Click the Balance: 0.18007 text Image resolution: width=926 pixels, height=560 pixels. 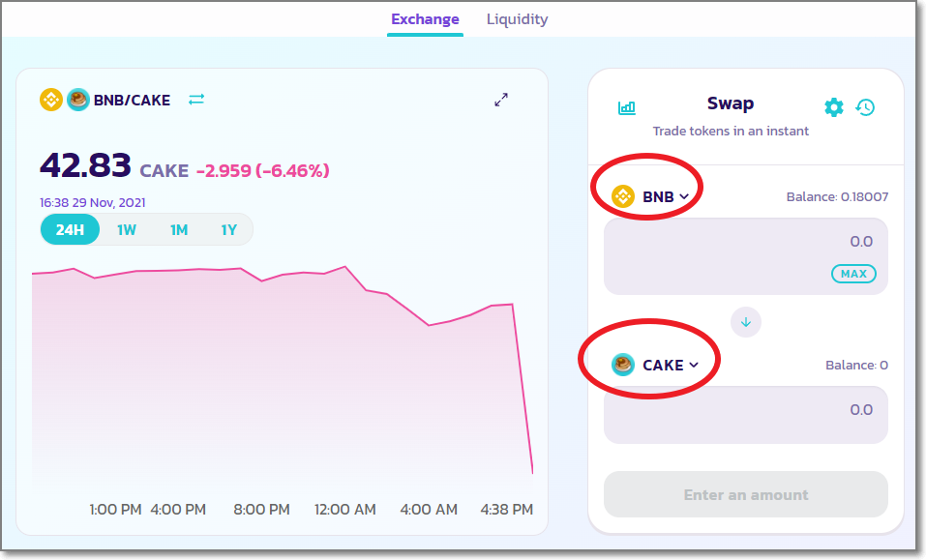(837, 196)
